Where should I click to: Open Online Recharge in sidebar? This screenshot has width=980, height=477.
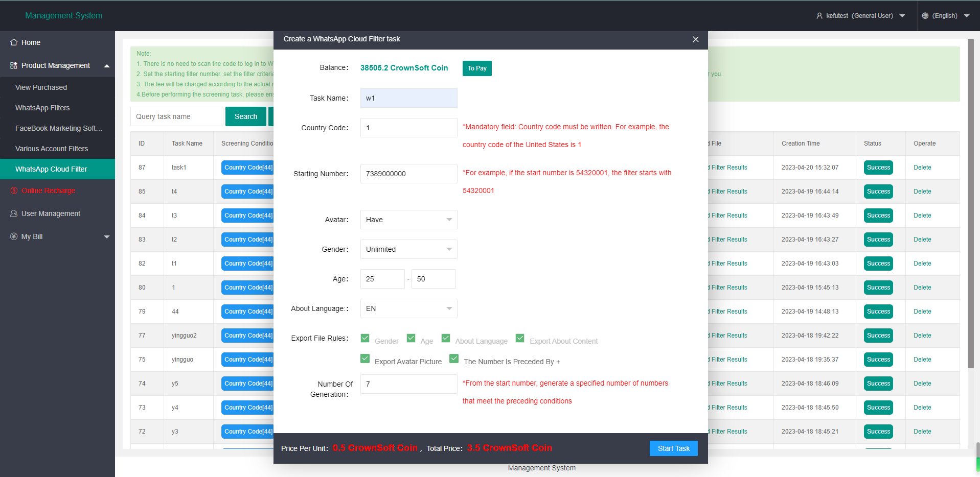click(57, 190)
